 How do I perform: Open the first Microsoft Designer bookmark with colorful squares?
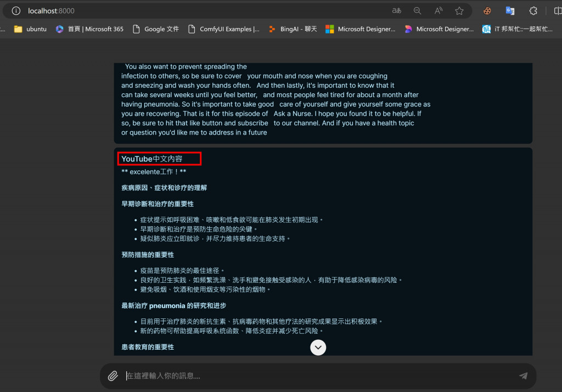pos(360,29)
